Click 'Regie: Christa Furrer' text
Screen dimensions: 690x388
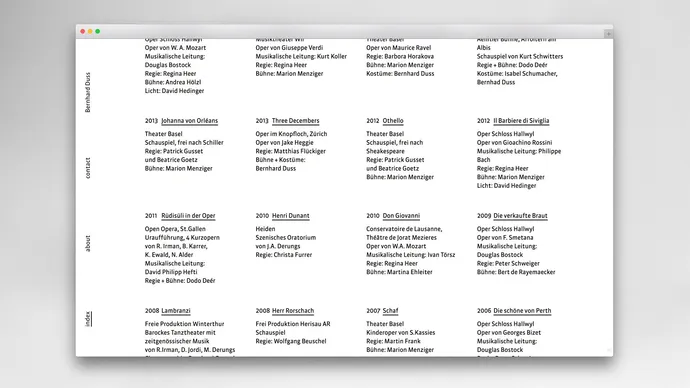click(x=283, y=255)
